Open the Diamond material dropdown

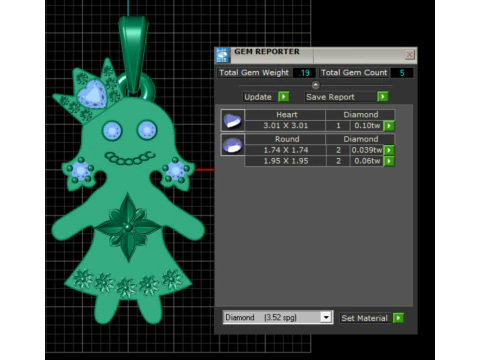326,317
